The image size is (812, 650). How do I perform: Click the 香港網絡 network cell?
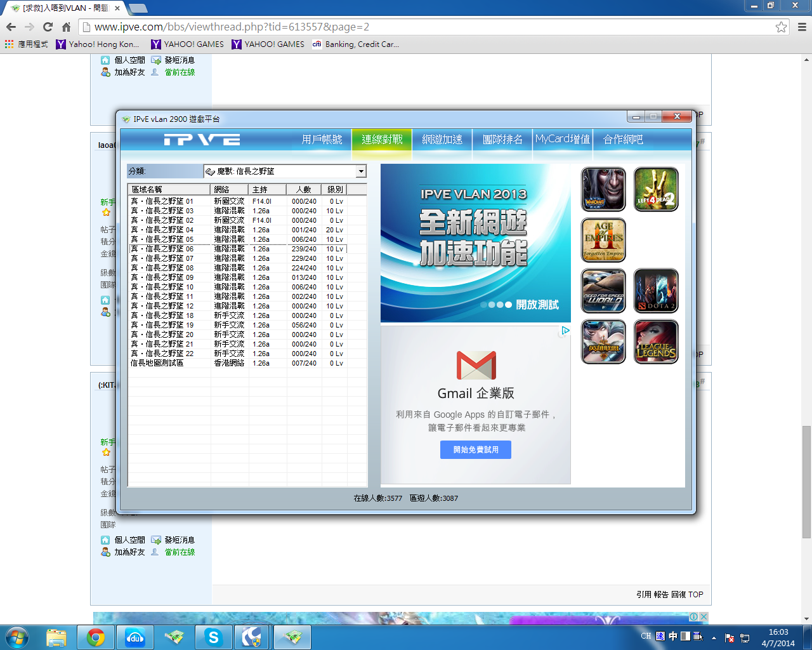pos(229,363)
